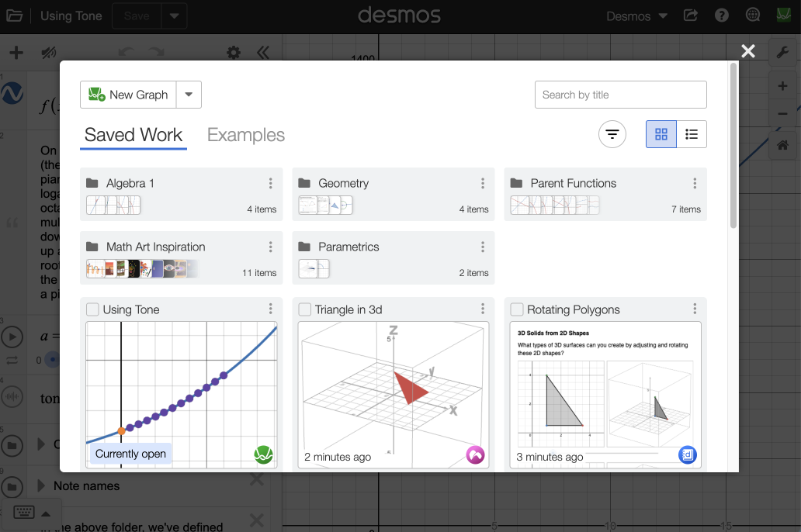
Task: Play the slider animation for a
Action: (x=12, y=337)
